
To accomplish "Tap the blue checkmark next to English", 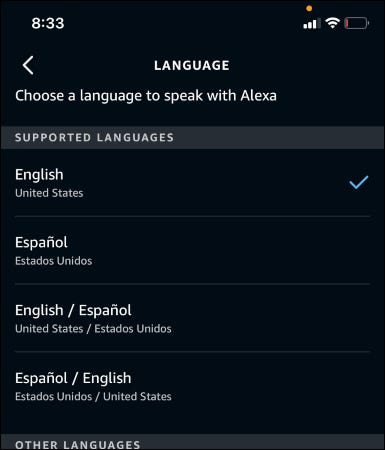I will pos(359,182).
